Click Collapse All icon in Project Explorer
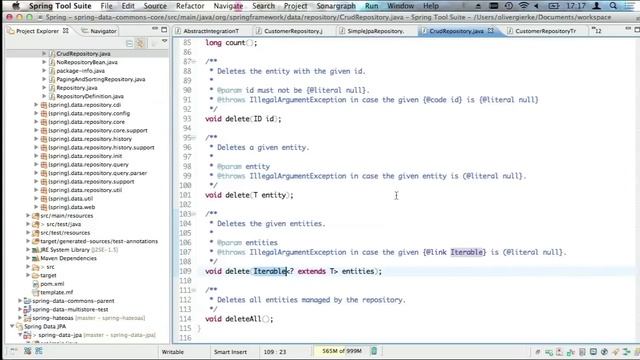This screenshot has width=640, height=360. [129, 44]
